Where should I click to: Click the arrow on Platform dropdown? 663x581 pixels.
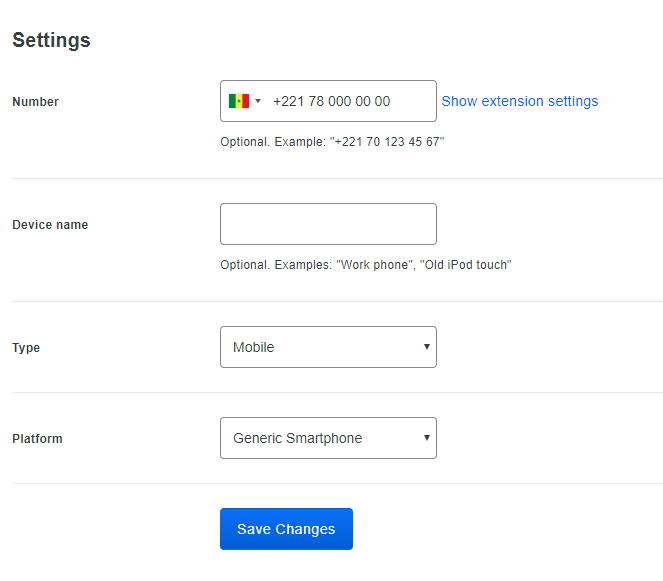pos(427,438)
